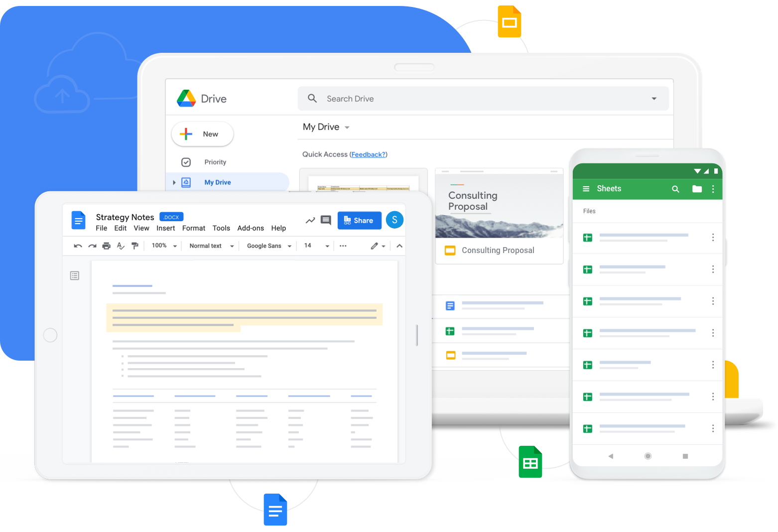Open the hamburger menu in Sheets app
Screen dimensions: 778x532
[586, 189]
